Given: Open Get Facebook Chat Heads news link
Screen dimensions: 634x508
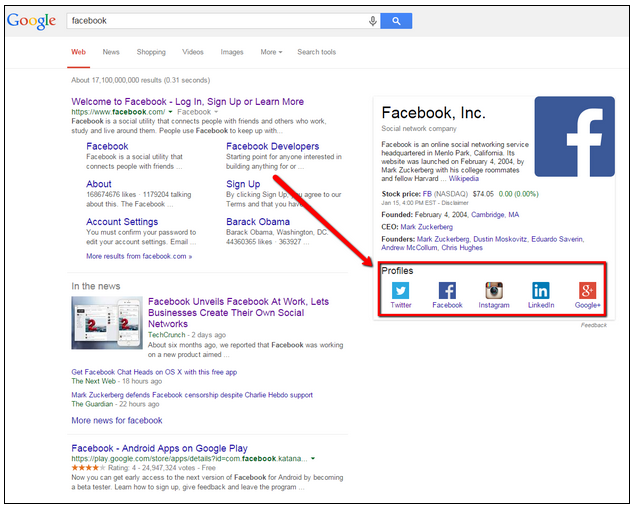Looking at the screenshot, I should point(154,372).
